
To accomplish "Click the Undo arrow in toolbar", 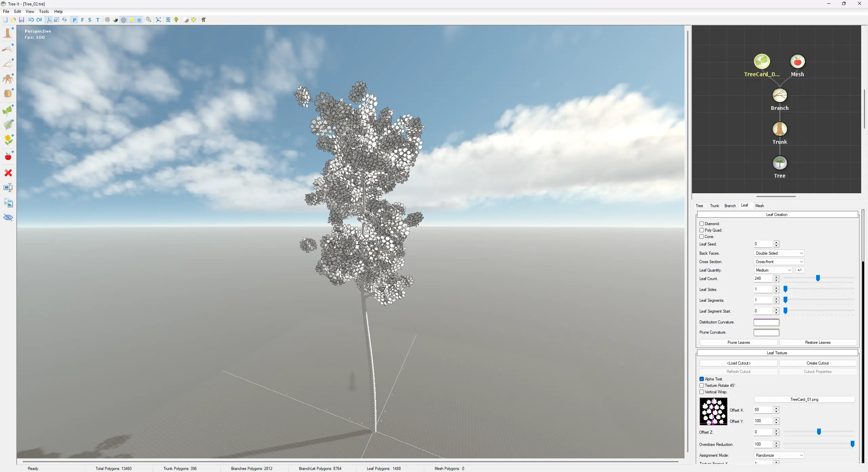I will pos(31,20).
